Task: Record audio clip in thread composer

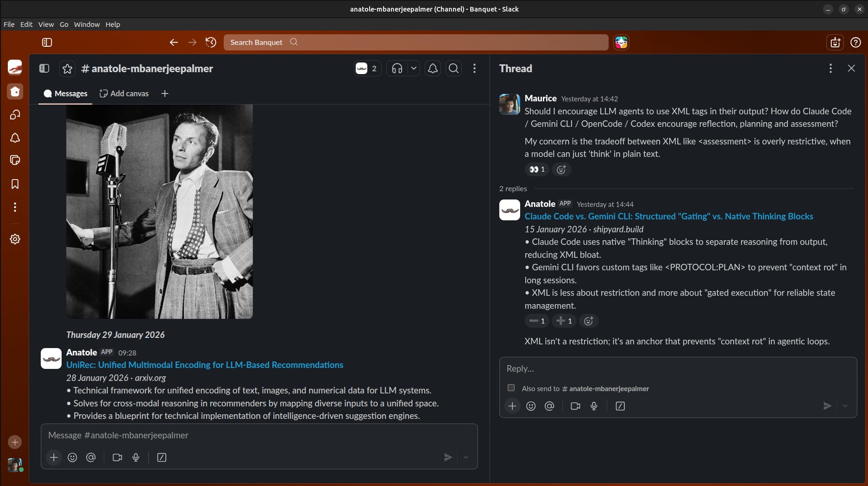Action: click(594, 406)
